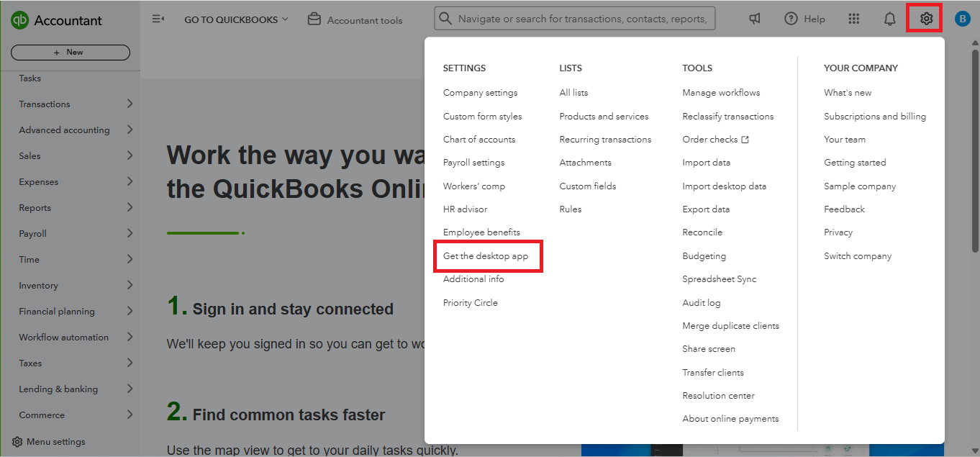
Task: Open Spreadsheet Sync
Action: click(x=720, y=279)
